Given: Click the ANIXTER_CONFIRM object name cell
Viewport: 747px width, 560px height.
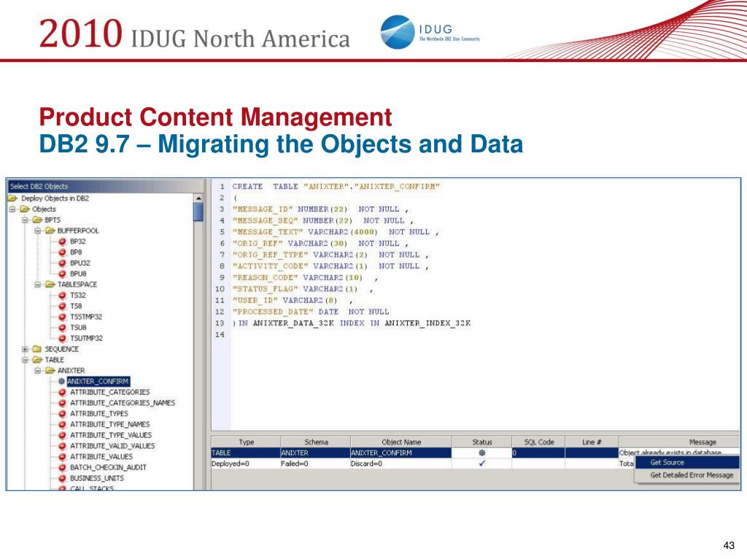Looking at the screenshot, I should pyautogui.click(x=401, y=453).
